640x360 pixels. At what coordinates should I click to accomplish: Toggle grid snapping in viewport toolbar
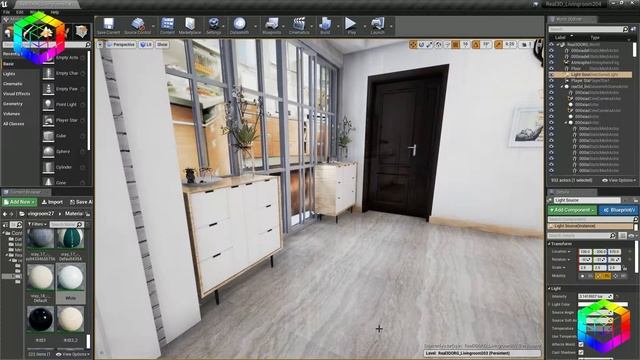[456, 44]
